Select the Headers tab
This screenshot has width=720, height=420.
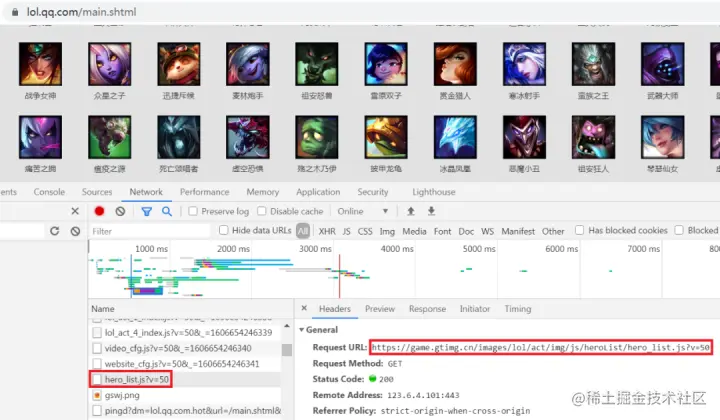tap(335, 309)
